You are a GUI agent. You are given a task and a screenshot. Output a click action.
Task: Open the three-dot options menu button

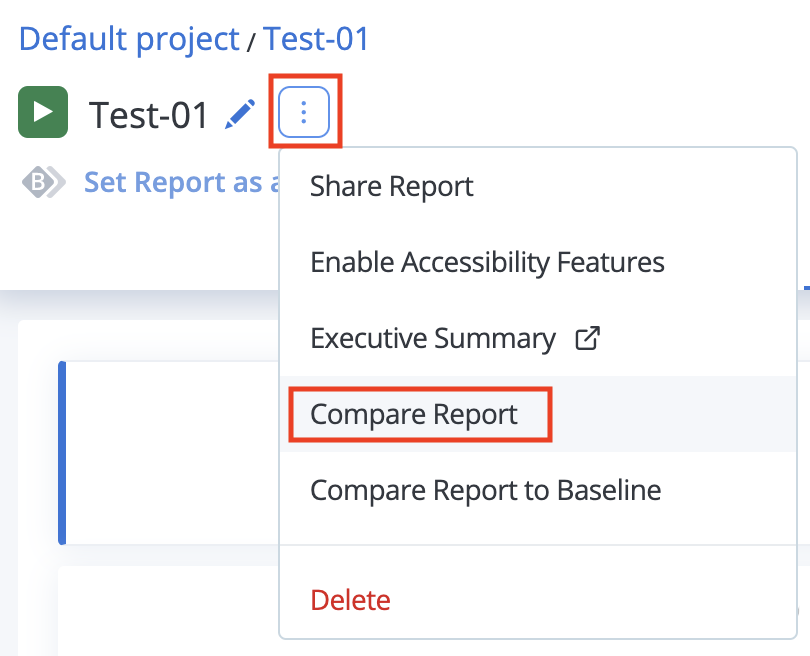point(304,112)
